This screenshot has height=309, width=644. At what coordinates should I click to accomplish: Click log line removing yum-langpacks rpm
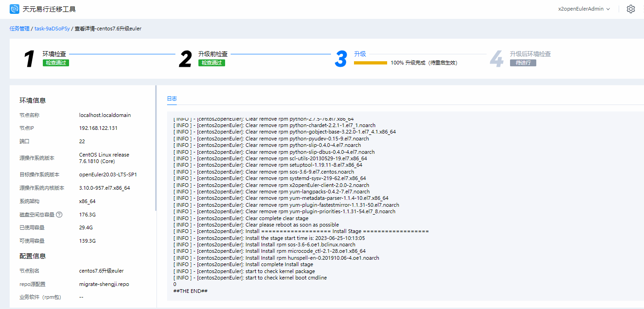coord(272,192)
